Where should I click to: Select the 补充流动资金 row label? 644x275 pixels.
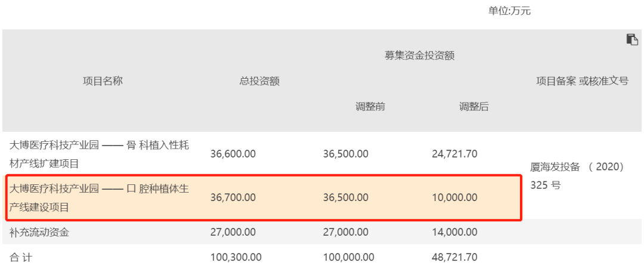(x=39, y=232)
